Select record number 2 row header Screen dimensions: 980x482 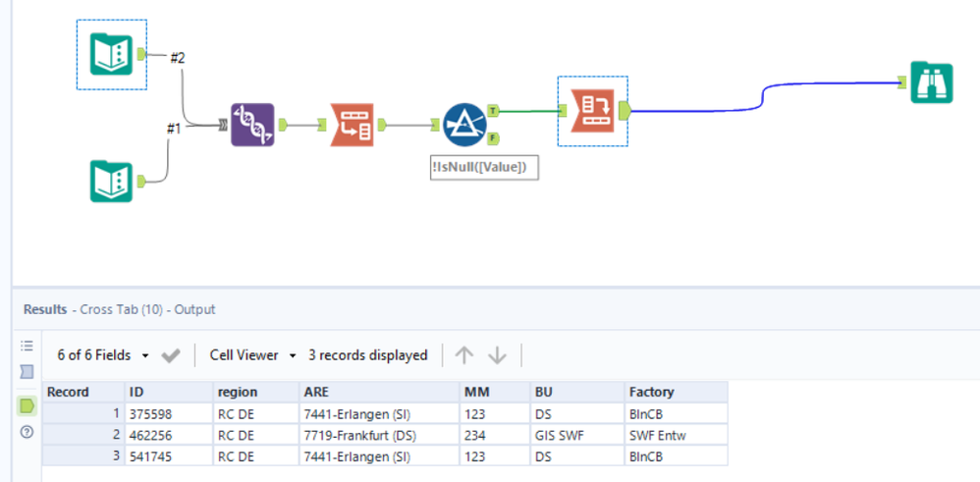coord(83,435)
